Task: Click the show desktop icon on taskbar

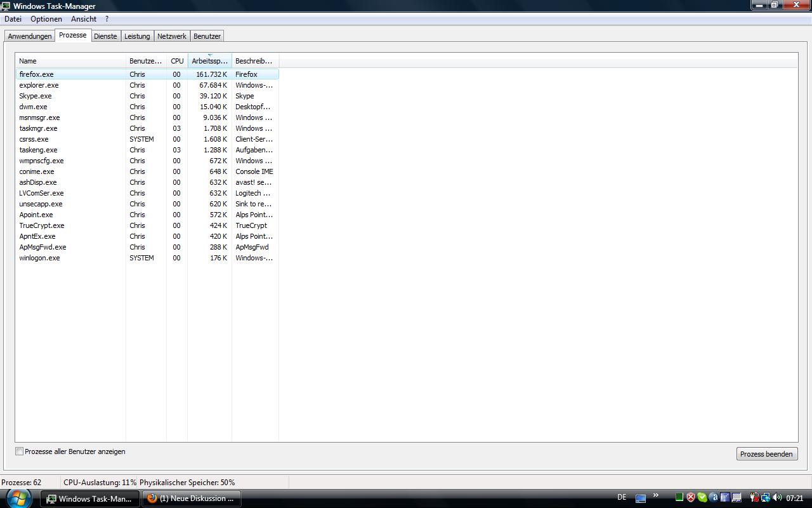Action: pyautogui.click(x=641, y=498)
